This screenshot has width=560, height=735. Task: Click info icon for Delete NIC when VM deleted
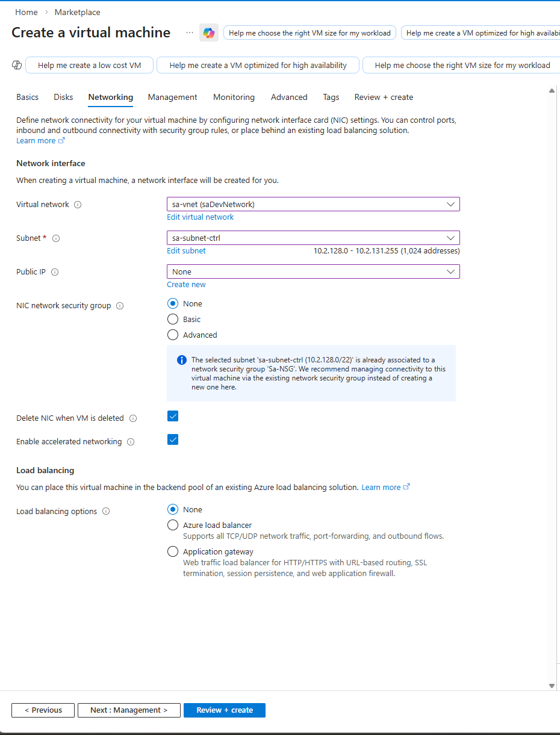tap(133, 418)
